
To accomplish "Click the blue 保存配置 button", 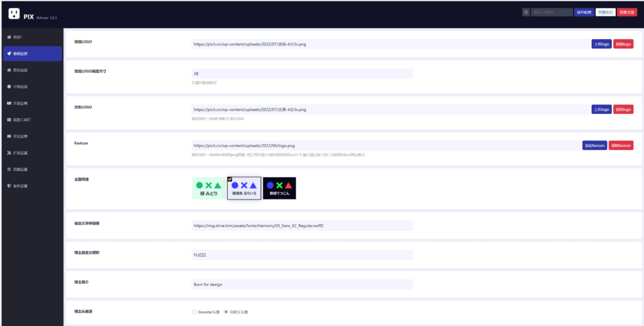I will pos(584,12).
